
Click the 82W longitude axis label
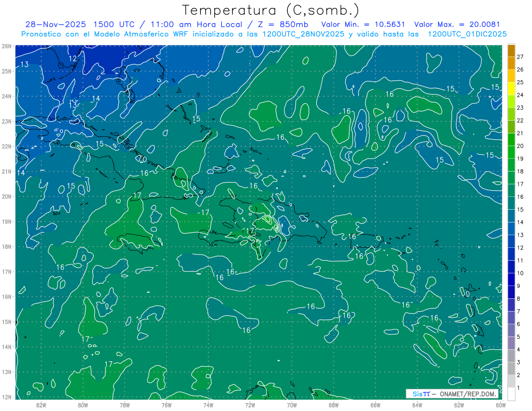[x=41, y=405]
